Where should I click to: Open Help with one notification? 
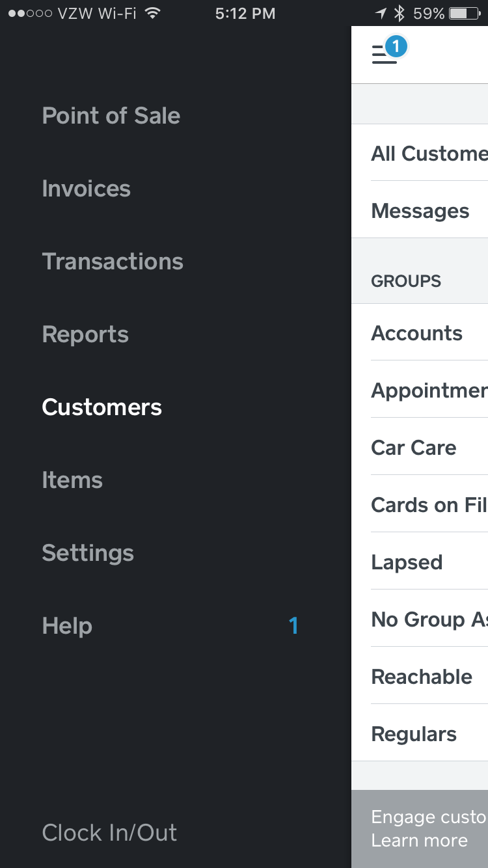tap(67, 626)
